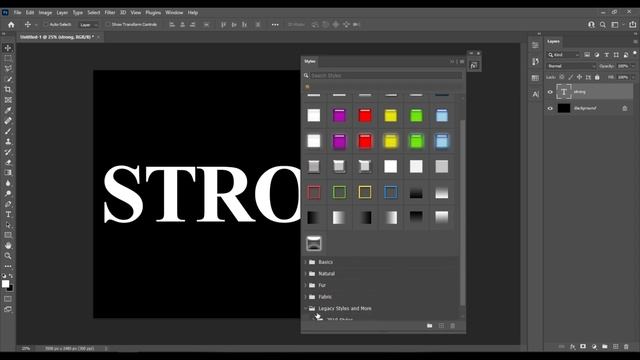Select the Lasso tool
Viewport: 640px width, 360px height.
point(8,69)
